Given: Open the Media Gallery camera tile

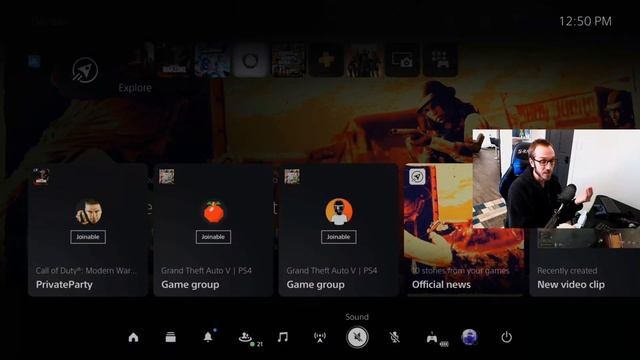Looking at the screenshot, I should 402,60.
